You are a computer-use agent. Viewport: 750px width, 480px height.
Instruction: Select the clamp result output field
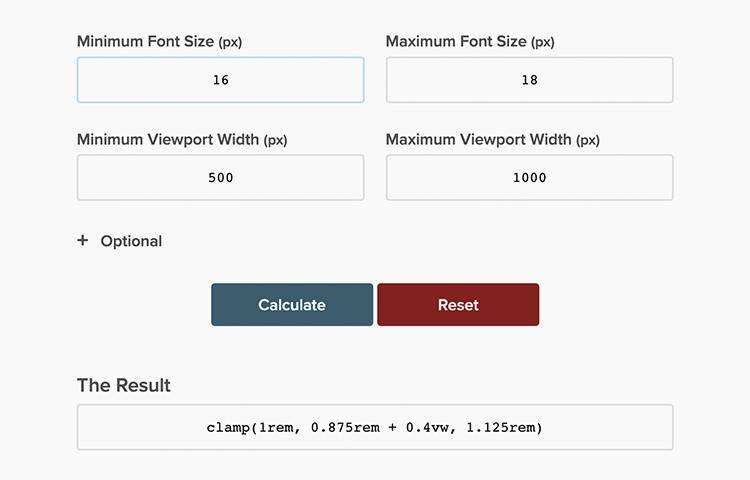(x=375, y=427)
